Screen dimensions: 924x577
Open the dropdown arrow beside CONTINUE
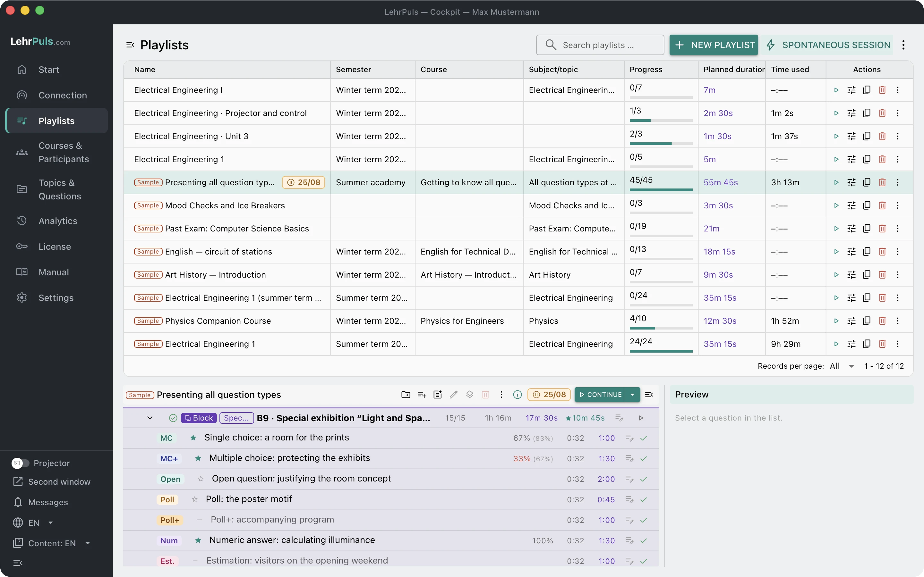coord(632,395)
